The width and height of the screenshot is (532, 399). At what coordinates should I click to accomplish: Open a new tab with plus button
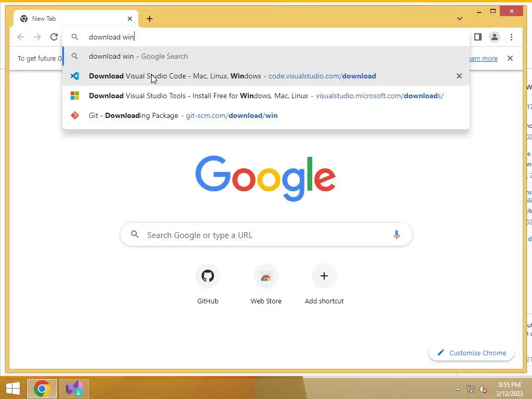tap(150, 19)
